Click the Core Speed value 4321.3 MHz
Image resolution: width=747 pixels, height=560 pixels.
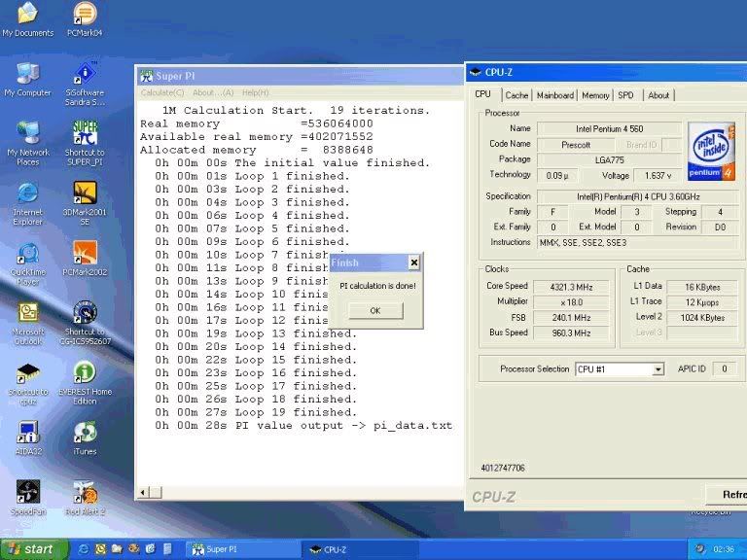571,287
